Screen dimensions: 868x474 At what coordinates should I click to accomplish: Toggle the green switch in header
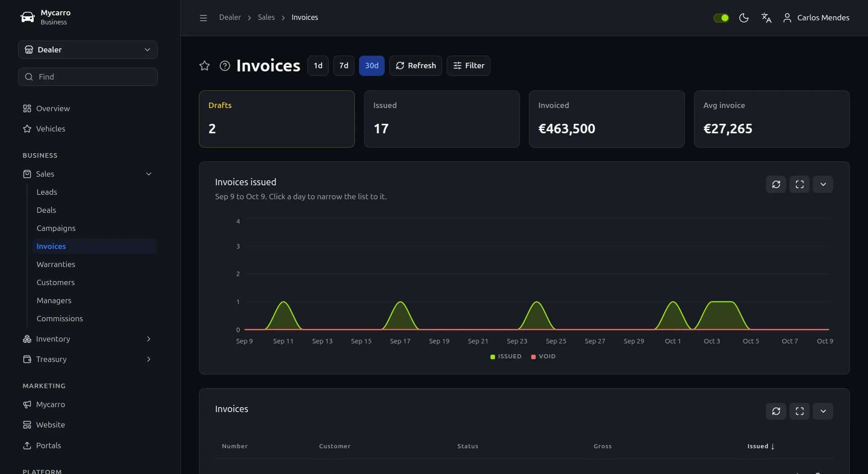tap(721, 18)
